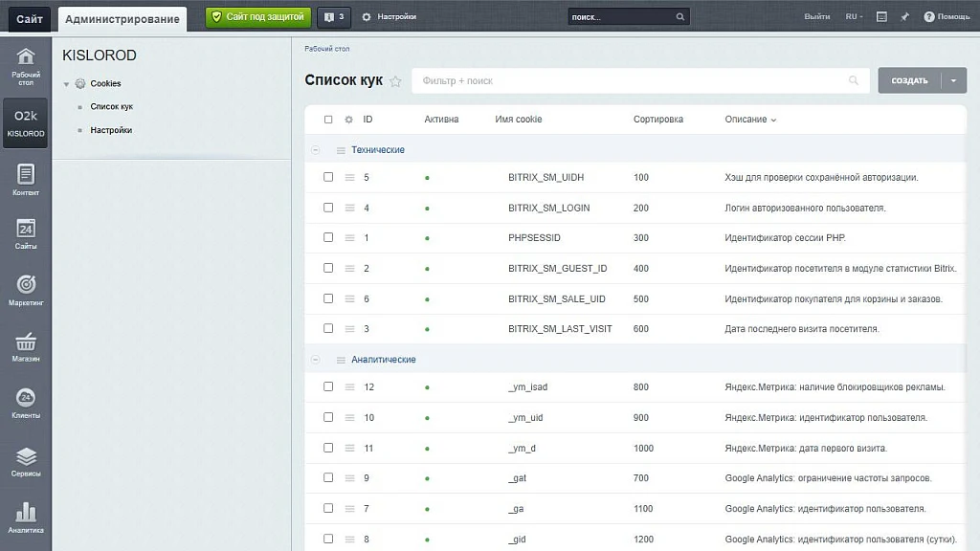Collapse the Аналитические group

316,360
